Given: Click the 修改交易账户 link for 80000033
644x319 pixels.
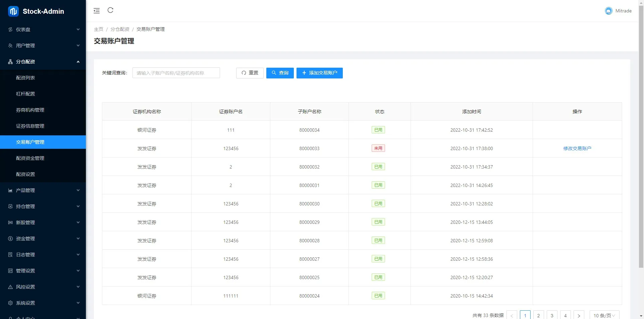Looking at the screenshot, I should tap(577, 148).
